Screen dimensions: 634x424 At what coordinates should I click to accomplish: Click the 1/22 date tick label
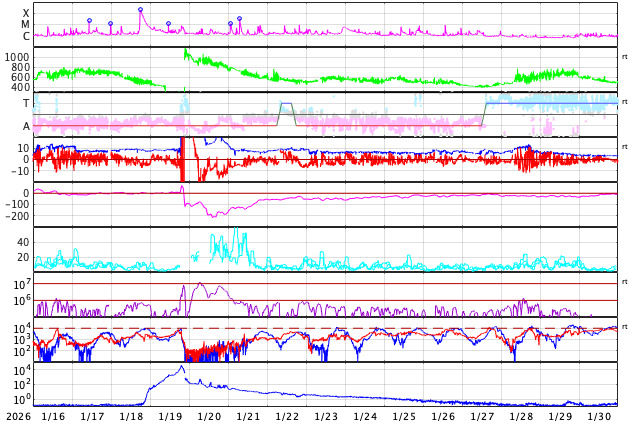tap(287, 416)
